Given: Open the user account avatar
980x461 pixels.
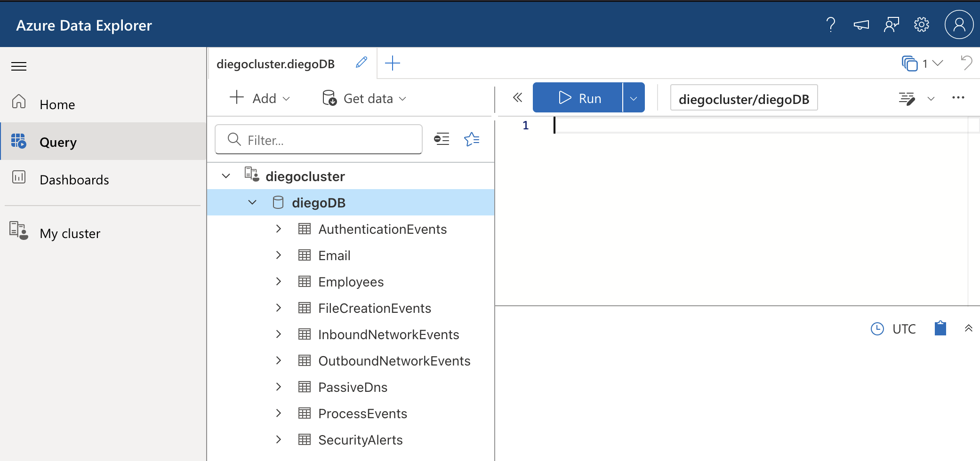Looking at the screenshot, I should pos(959,24).
